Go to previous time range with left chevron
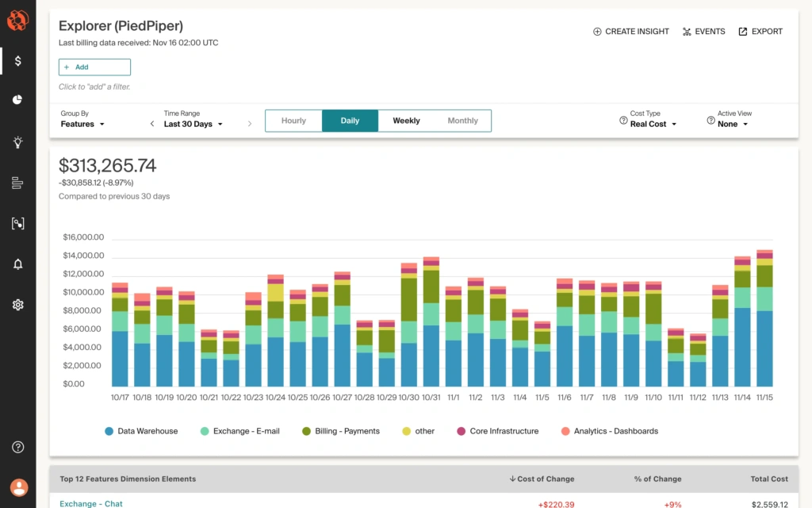This screenshot has width=812, height=508. [151, 124]
